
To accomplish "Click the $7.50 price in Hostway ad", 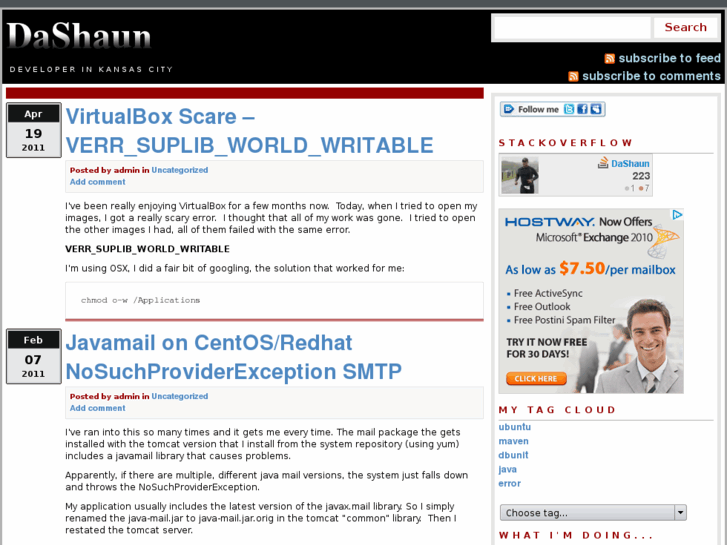I will click(x=582, y=268).
